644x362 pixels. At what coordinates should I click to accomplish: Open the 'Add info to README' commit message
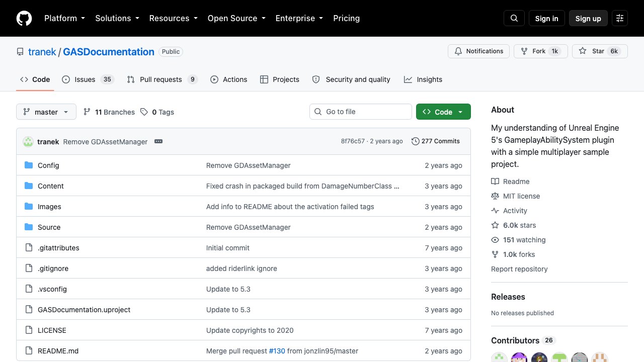coord(290,207)
